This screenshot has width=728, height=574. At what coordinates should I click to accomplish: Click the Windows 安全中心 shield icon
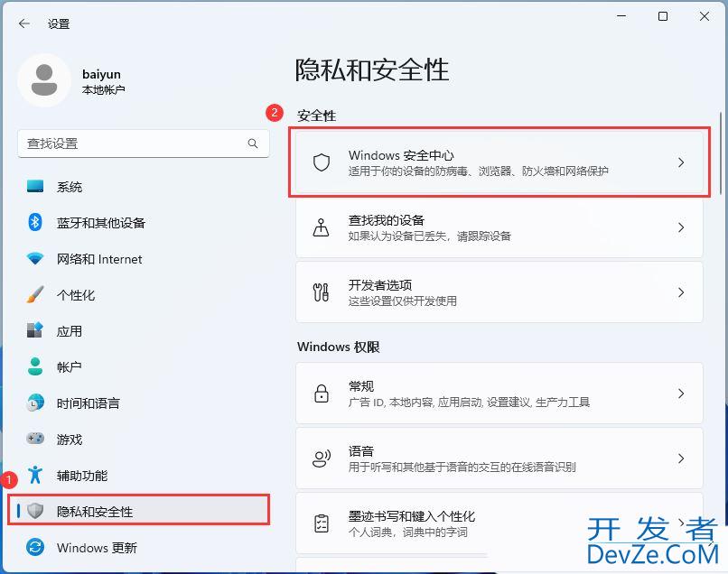tap(322, 162)
